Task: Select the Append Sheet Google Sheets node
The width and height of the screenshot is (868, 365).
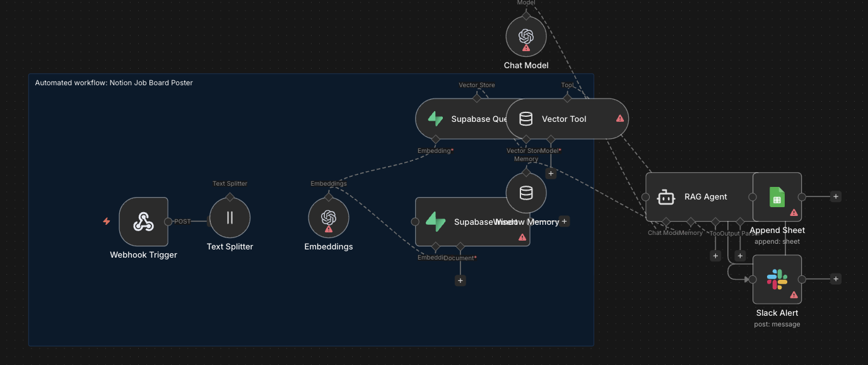Action: tap(777, 197)
